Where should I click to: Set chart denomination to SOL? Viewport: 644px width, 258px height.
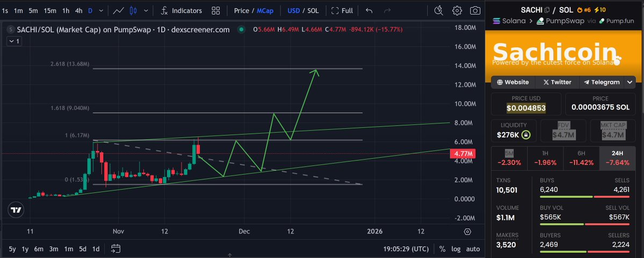313,11
